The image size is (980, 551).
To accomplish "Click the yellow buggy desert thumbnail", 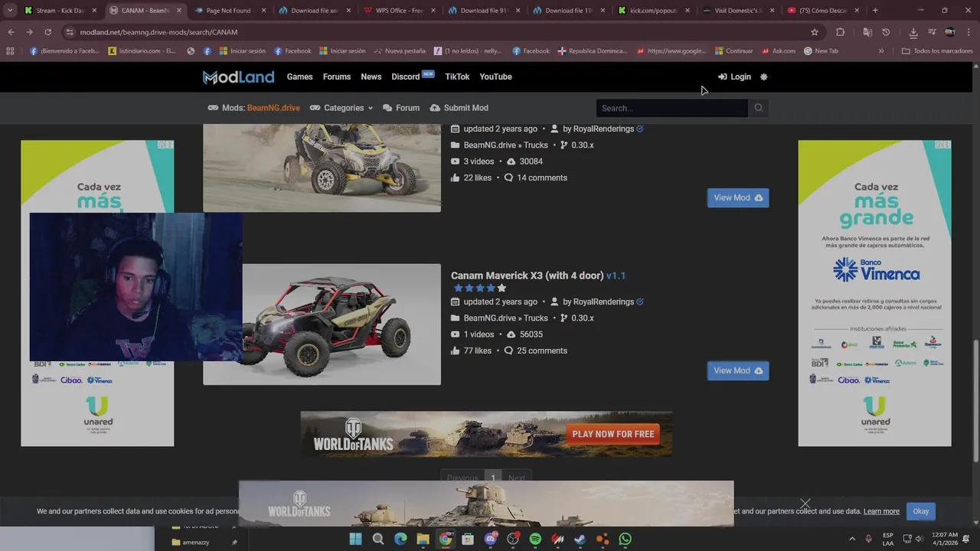I will tap(322, 167).
